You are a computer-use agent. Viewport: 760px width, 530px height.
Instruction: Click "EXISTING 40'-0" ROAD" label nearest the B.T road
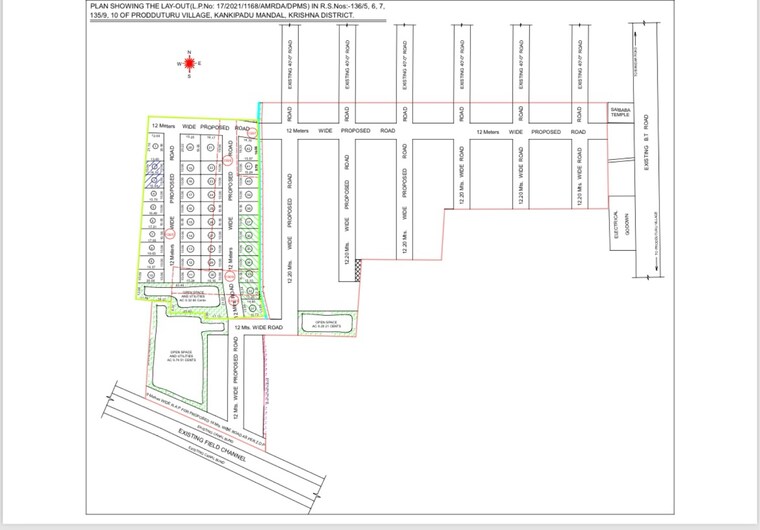coord(580,64)
